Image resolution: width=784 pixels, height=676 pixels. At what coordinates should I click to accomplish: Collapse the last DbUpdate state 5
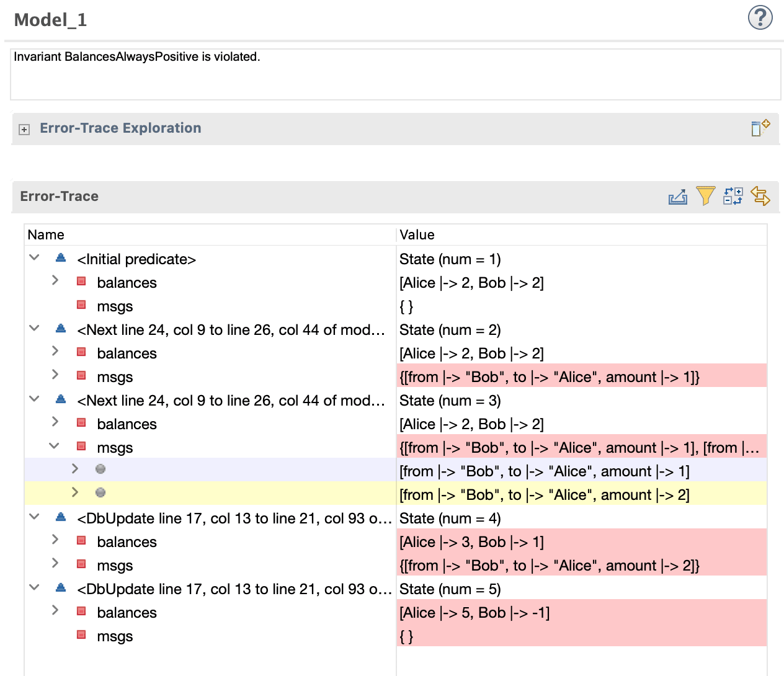35,587
